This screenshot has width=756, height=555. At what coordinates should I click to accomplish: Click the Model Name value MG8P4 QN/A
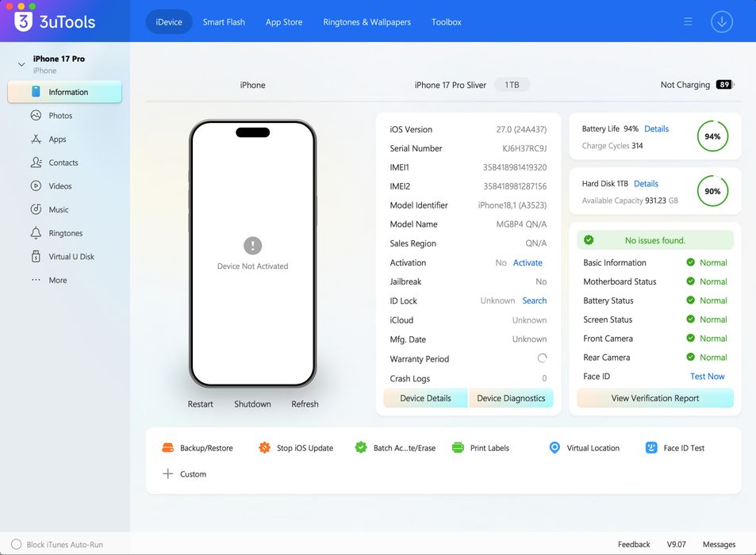click(x=521, y=224)
